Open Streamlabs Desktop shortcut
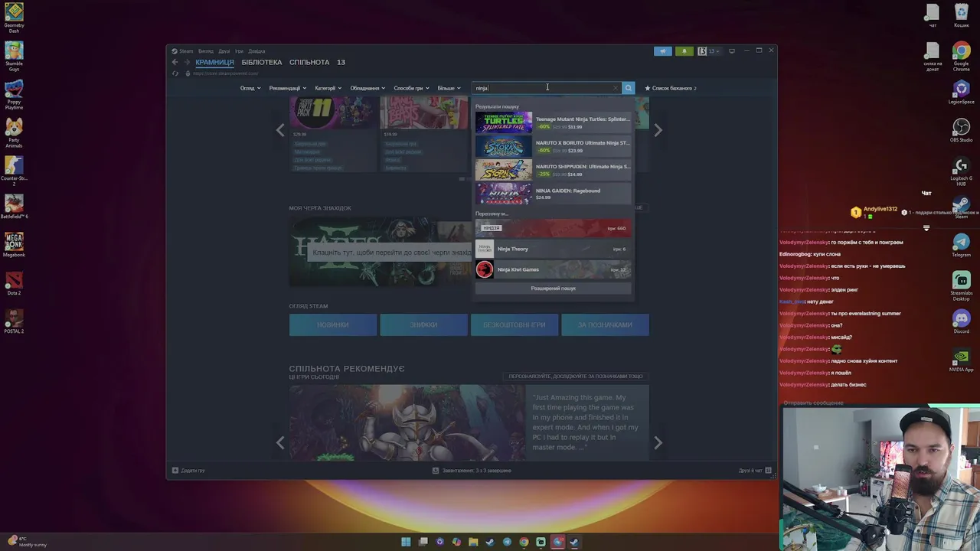 [x=961, y=285]
